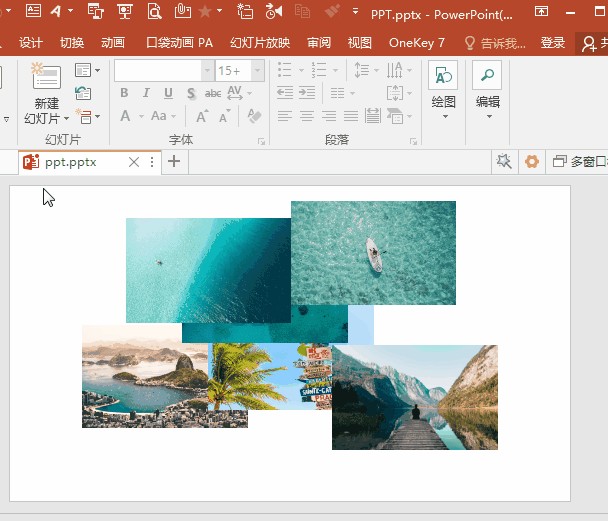The width and height of the screenshot is (608, 521).
Task: Open the 幻灯片放映 ribbon tab
Action: tap(259, 43)
